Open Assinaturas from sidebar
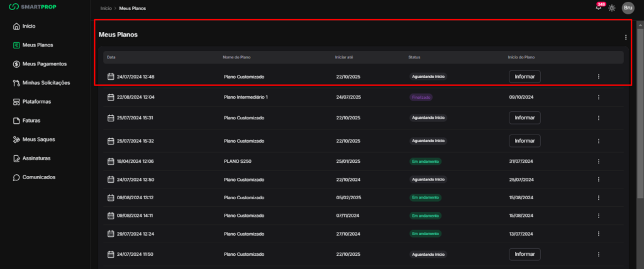Viewport: 644px width, 269px height. point(36,158)
